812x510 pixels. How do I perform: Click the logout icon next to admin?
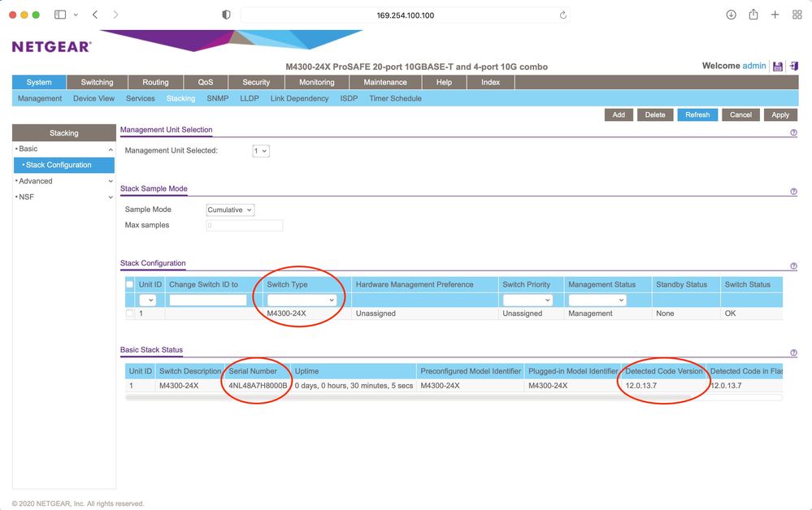tap(794, 67)
